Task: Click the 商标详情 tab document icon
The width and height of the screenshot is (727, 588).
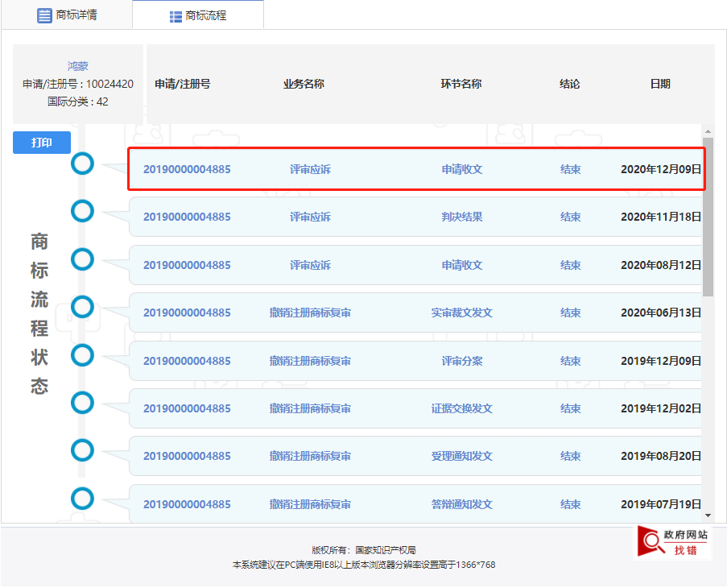Action: [44, 15]
